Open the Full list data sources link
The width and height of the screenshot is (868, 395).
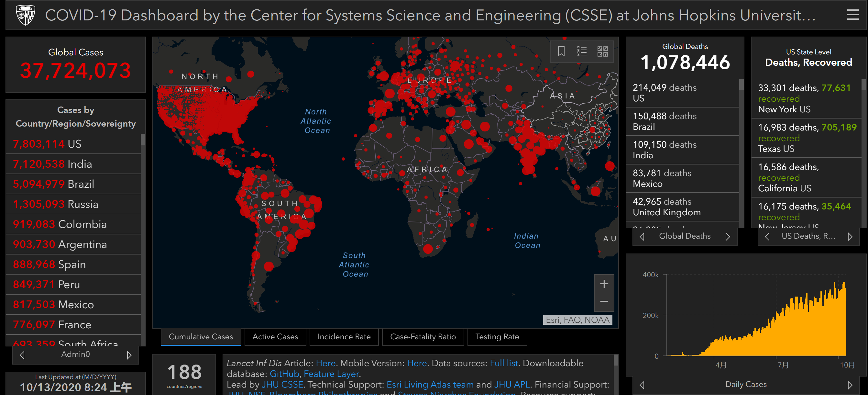click(503, 363)
